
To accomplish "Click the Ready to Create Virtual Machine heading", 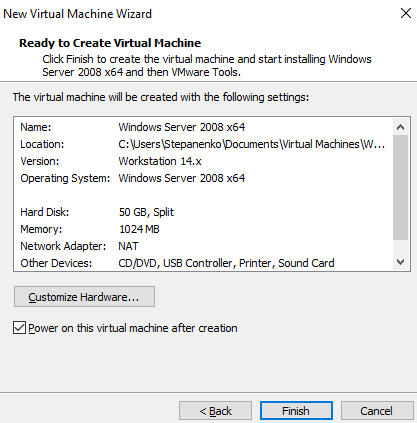I will 110,43.
